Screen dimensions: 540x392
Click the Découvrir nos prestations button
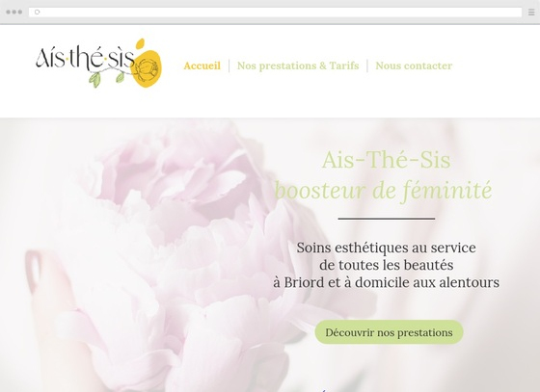[389, 332]
